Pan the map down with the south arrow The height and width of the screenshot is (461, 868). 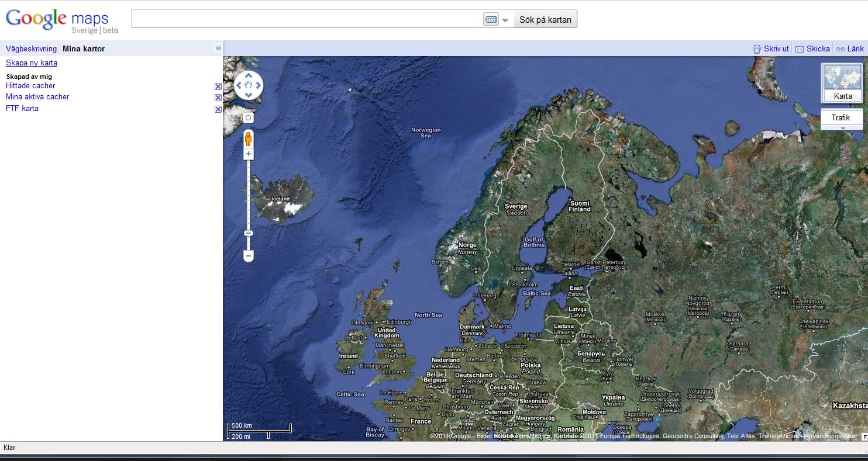click(249, 96)
